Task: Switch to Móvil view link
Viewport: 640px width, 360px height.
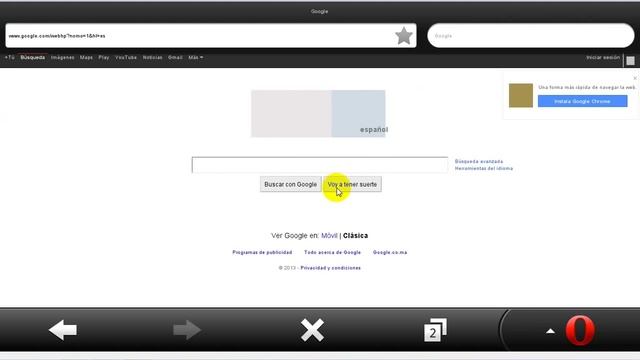Action: click(x=329, y=236)
